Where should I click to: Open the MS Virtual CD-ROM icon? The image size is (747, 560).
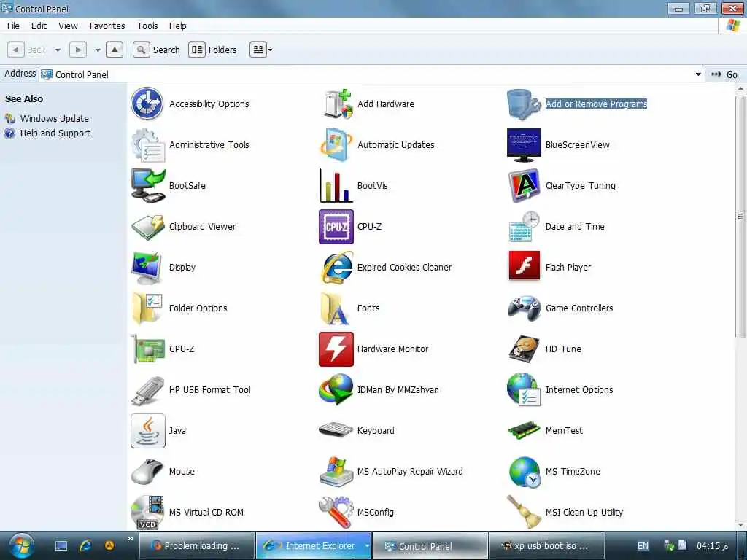click(x=147, y=513)
